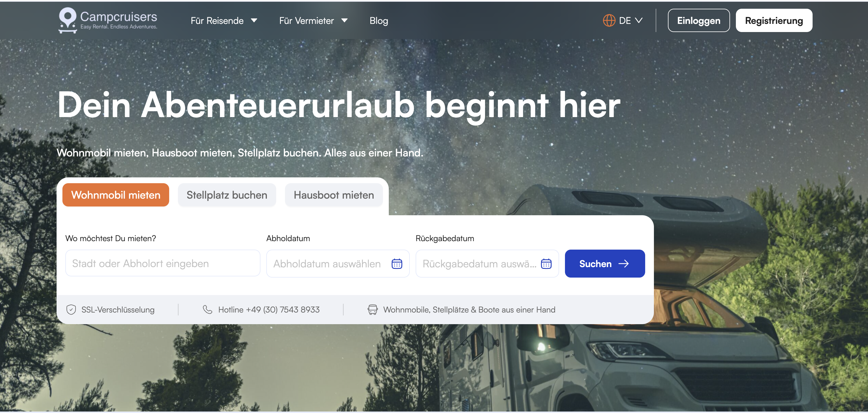The width and height of the screenshot is (868, 413).
Task: Select the Wohnmobil mieten tab
Action: coord(116,195)
